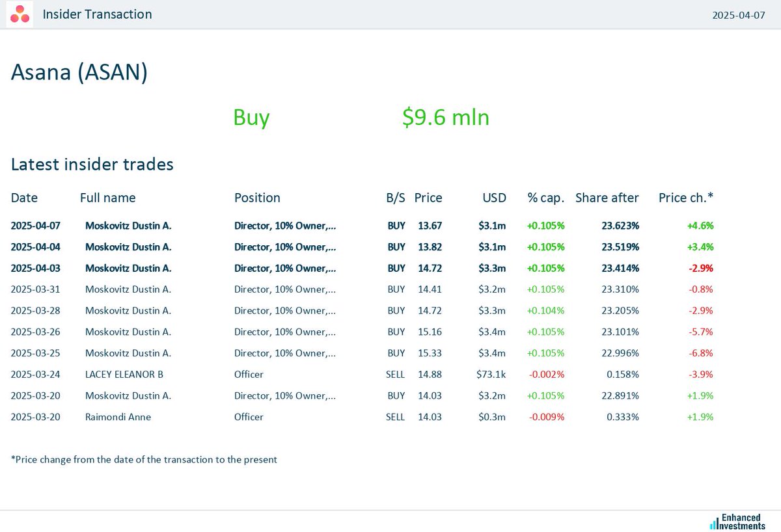Click the price 14.41

point(430,289)
